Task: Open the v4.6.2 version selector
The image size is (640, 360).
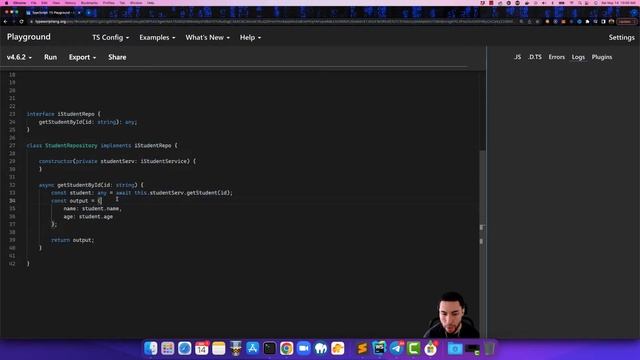Action: pos(19,57)
